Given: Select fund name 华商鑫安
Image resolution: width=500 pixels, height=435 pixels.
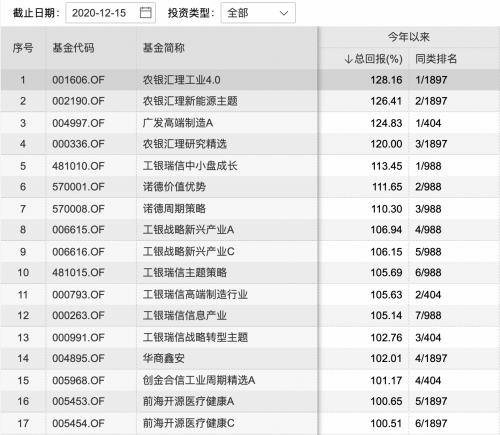Looking at the screenshot, I should (x=164, y=359).
